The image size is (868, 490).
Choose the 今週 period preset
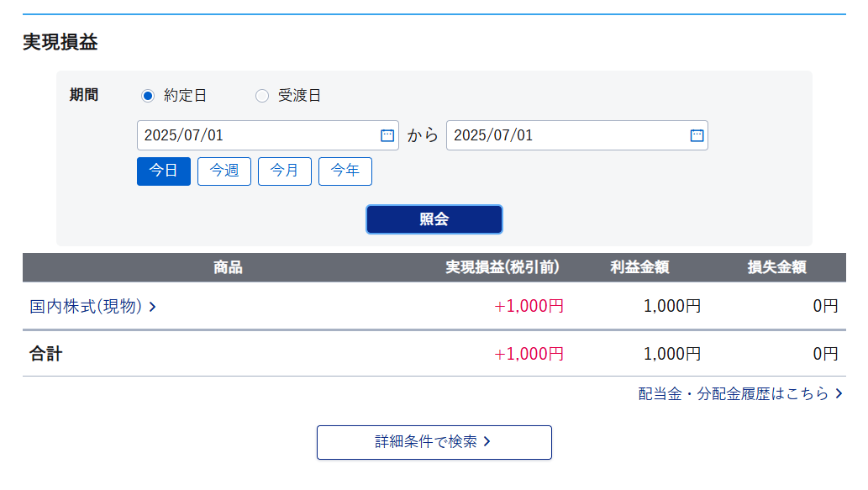coord(224,171)
